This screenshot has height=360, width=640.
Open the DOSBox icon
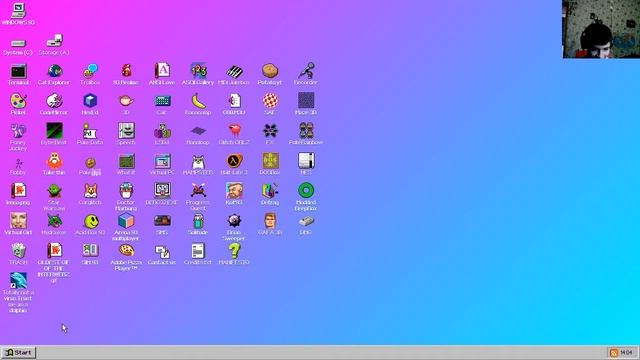click(270, 161)
